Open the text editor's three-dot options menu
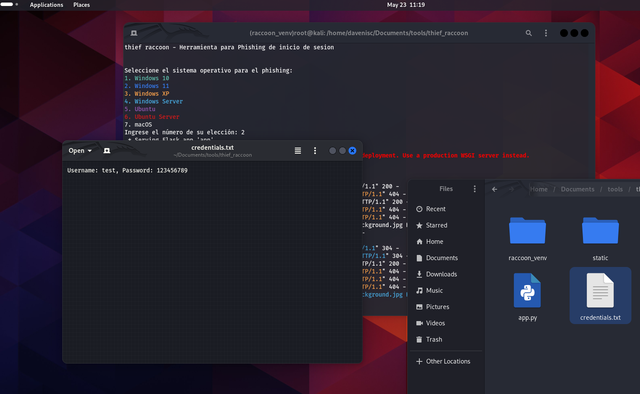This screenshot has height=394, width=640. click(315, 151)
